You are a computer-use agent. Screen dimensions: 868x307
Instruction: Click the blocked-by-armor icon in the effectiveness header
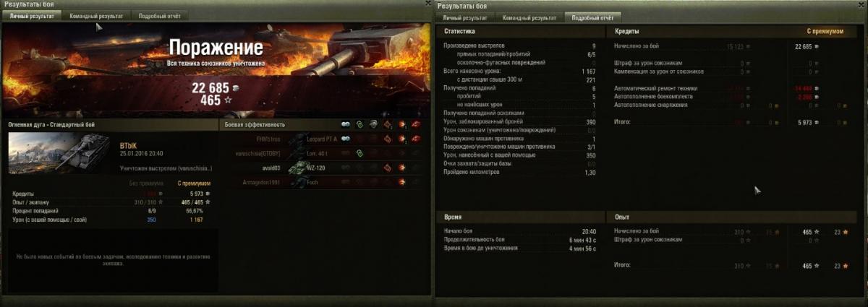pyautogui.click(x=373, y=124)
